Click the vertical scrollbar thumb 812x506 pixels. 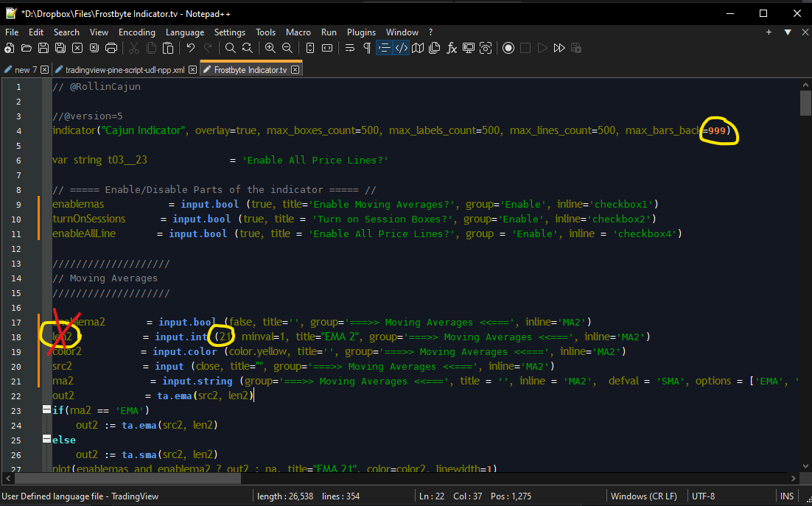pyautogui.click(x=805, y=103)
